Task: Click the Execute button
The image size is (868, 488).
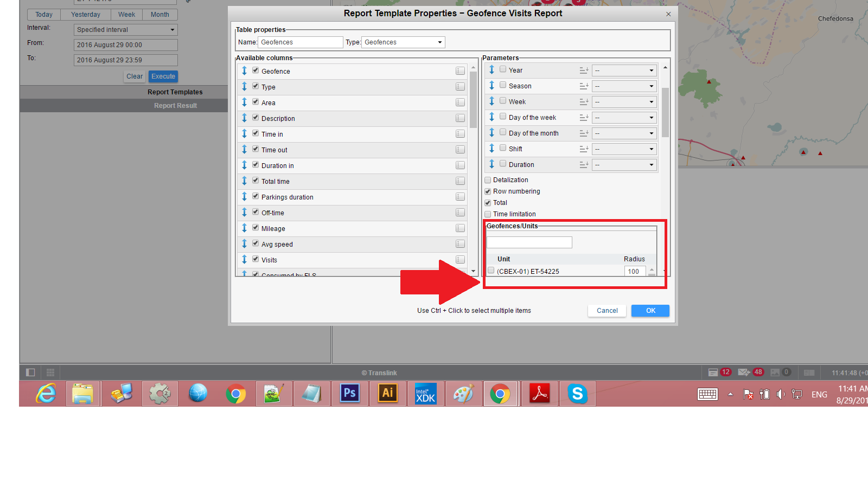Action: coord(163,76)
